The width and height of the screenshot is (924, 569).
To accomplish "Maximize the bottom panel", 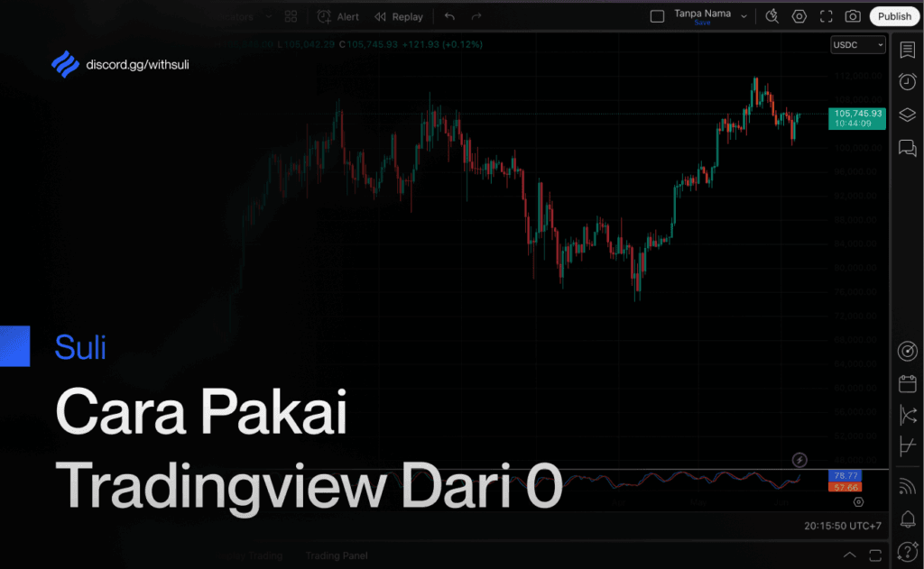I will pos(874,555).
